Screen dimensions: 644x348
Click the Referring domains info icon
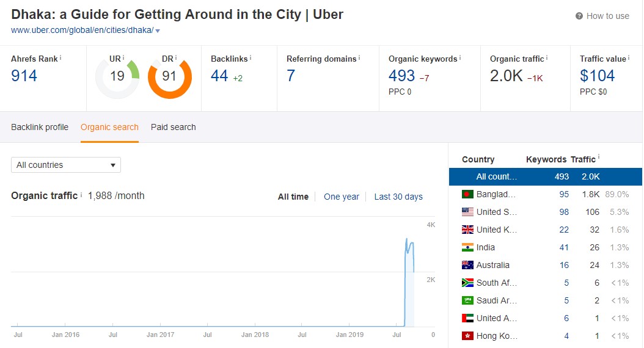point(359,58)
